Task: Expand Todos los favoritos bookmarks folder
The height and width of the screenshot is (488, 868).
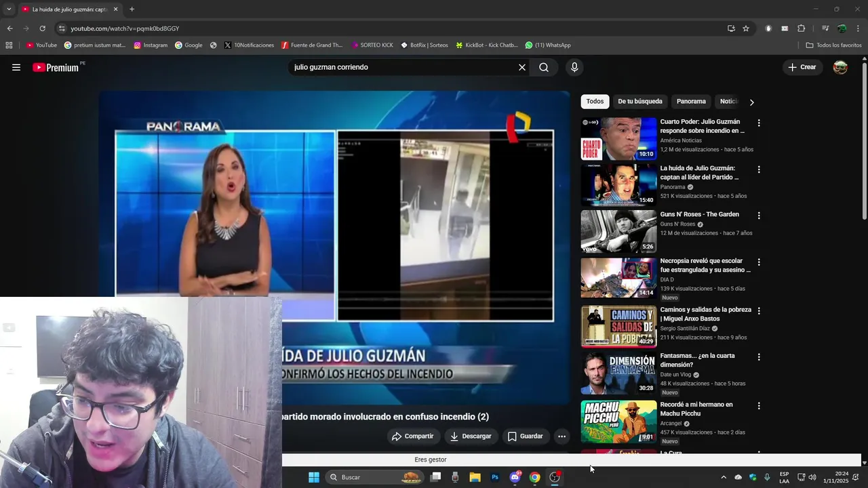Action: click(x=833, y=45)
